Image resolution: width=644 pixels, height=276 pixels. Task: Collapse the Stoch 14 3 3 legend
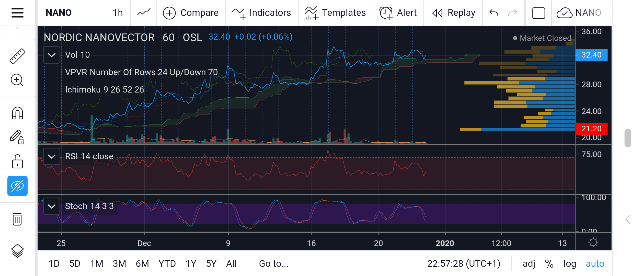52,206
